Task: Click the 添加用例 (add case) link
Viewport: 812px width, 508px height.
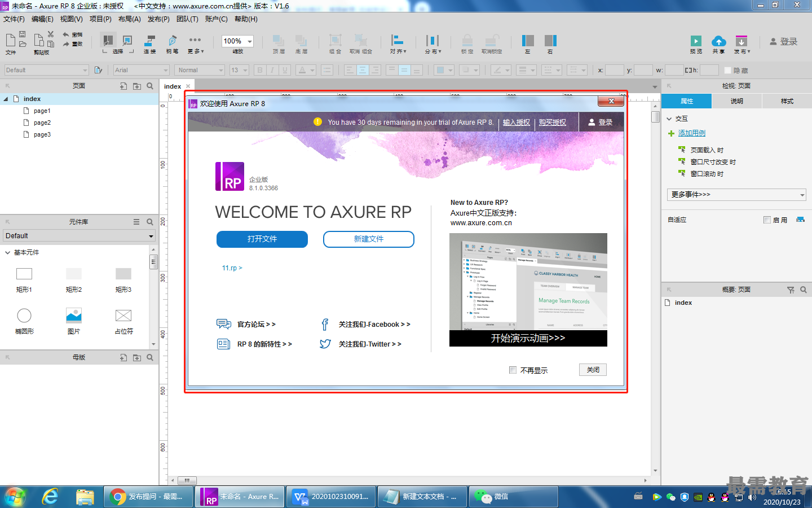Action: tap(692, 133)
